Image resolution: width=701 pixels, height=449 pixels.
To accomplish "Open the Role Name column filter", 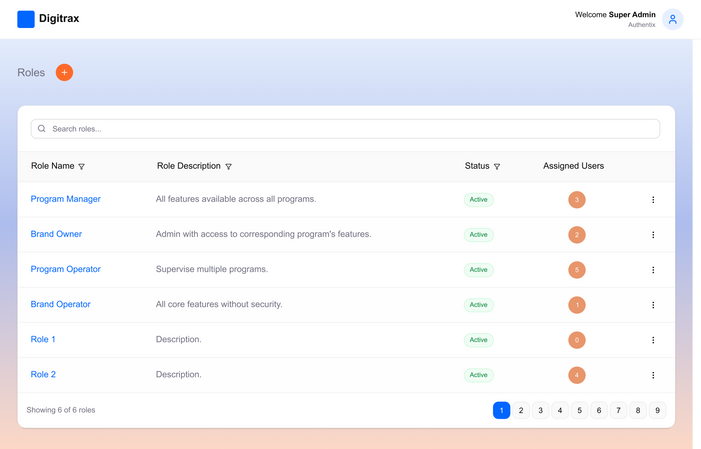I will point(82,167).
